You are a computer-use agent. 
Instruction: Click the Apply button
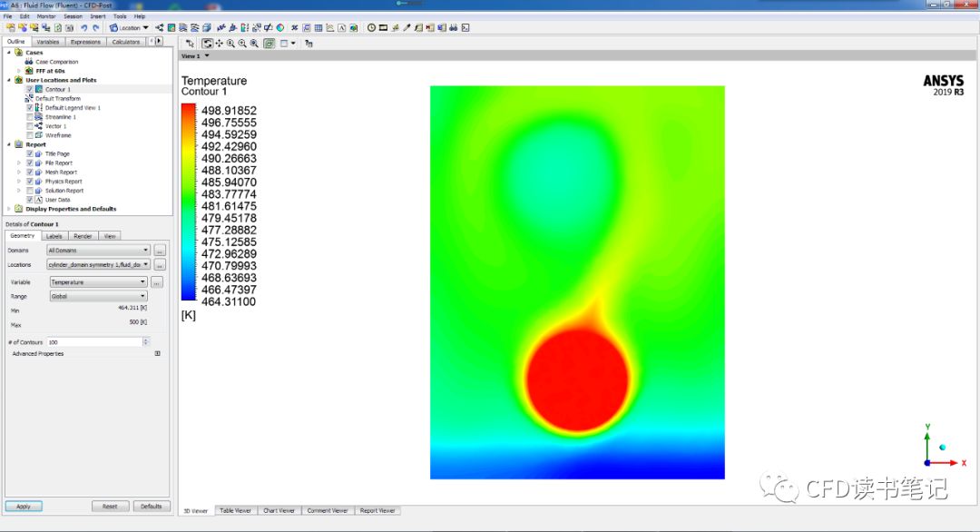tap(24, 507)
